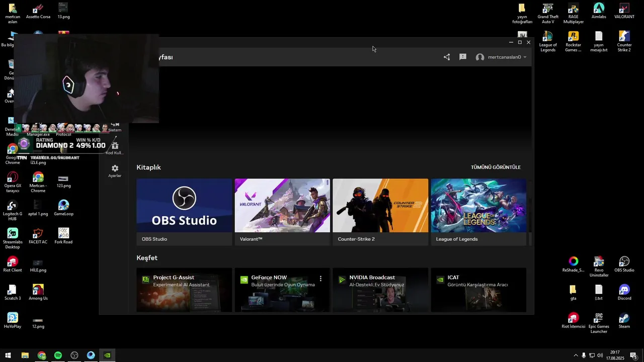Select RAGE Multiplayer desktop icon
This screenshot has height=362, width=644.
[x=574, y=14]
